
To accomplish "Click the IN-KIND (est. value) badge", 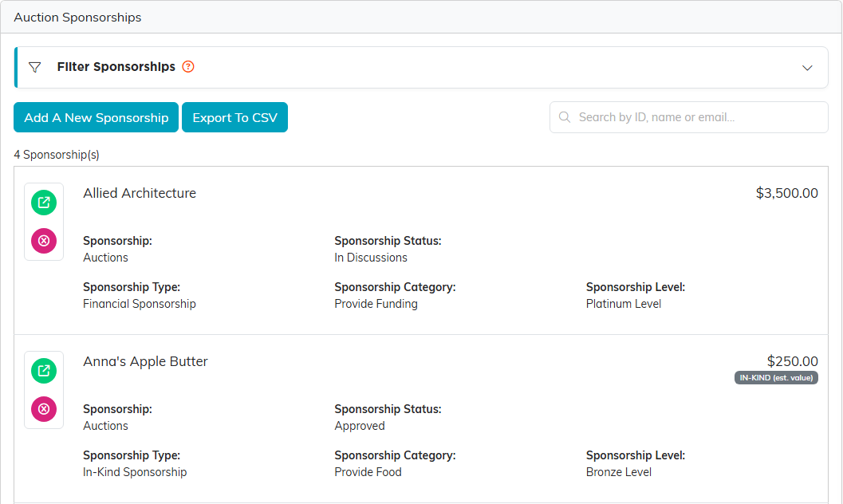I will (x=776, y=378).
